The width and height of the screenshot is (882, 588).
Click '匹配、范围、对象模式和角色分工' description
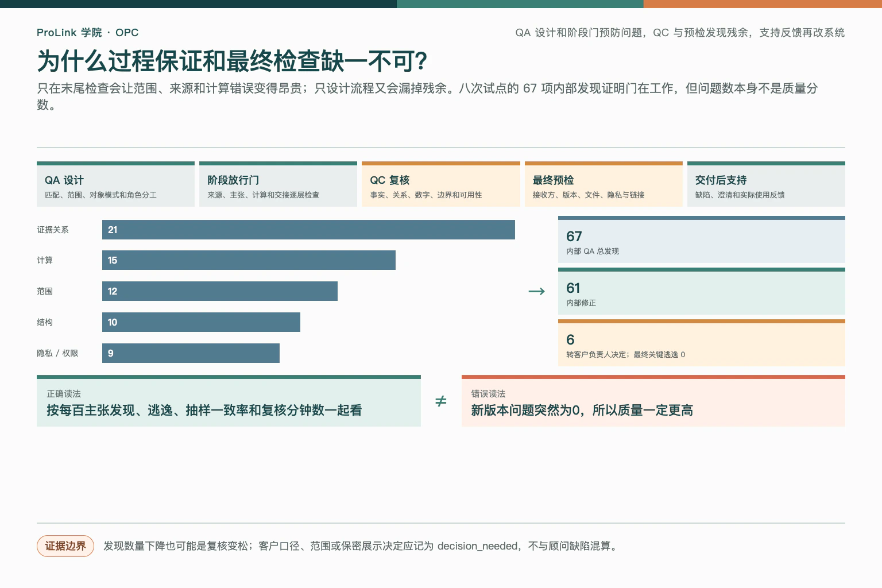100,195
